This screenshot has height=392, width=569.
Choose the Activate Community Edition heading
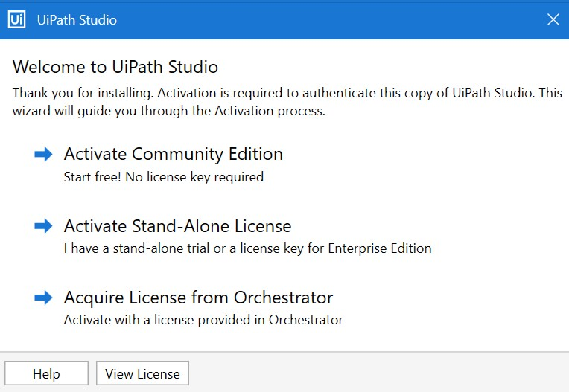tap(174, 154)
